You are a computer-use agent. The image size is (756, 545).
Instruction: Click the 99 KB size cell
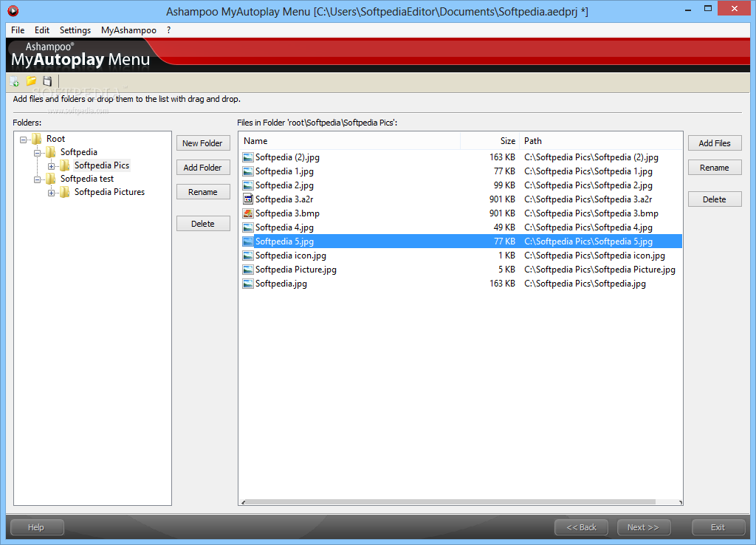click(x=504, y=185)
